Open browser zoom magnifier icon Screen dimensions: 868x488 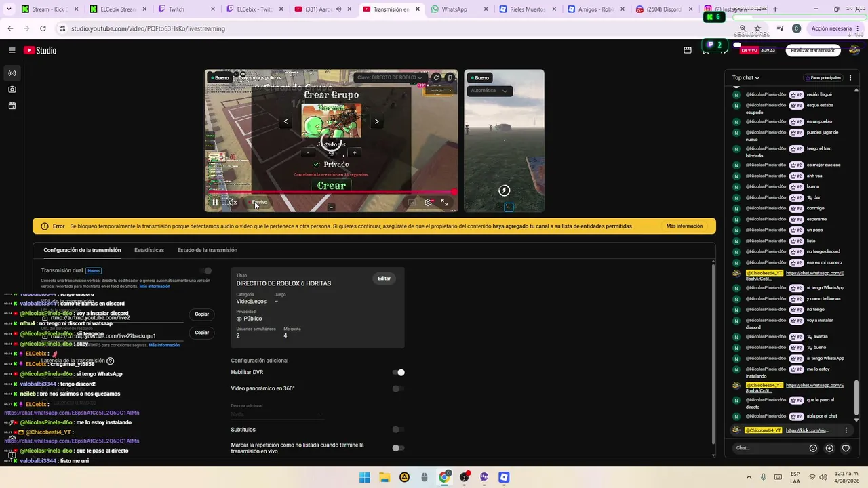pyautogui.click(x=743, y=28)
